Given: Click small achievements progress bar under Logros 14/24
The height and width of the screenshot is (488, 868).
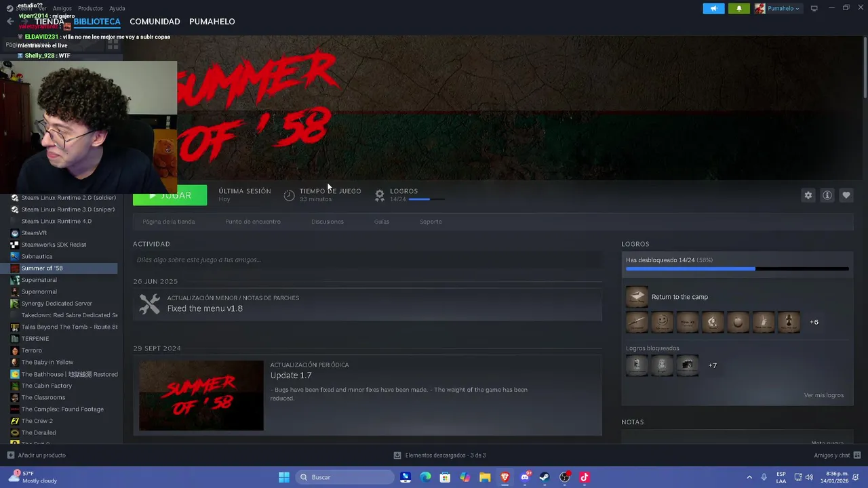Looking at the screenshot, I should pyautogui.click(x=428, y=199).
